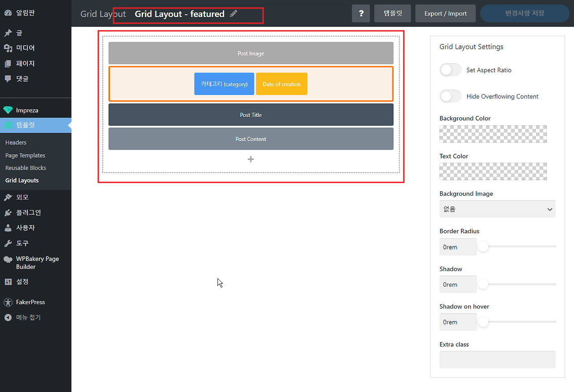The width and height of the screenshot is (574, 392).
Task: Click the FakerPress menu label
Action: (30, 302)
